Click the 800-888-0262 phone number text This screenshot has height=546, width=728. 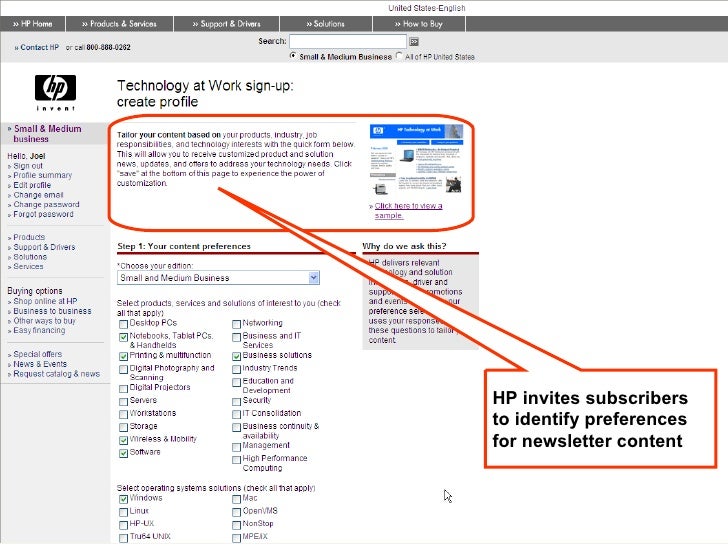click(x=108, y=47)
